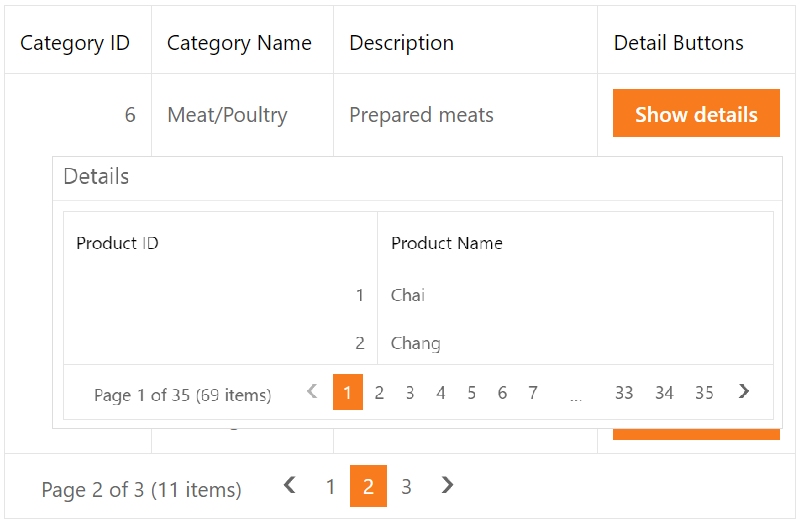
Task: Click Show details for Meat/Poultry
Action: tap(696, 114)
